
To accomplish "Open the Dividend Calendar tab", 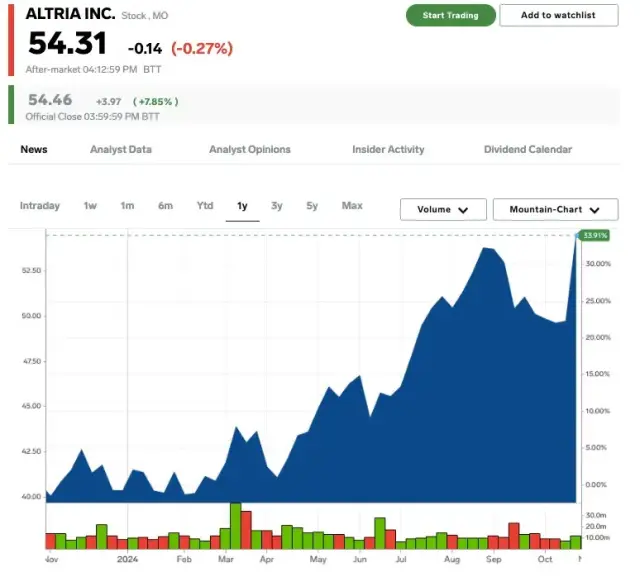I will point(528,150).
